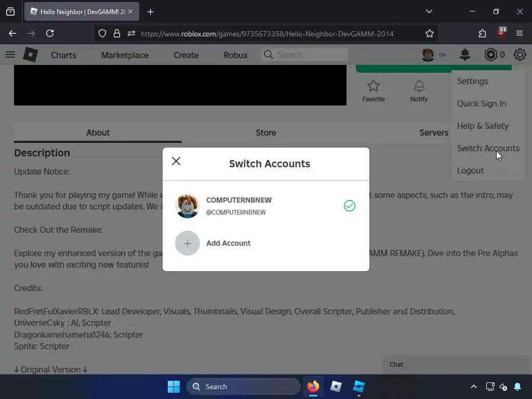
Task: Open the Robux page
Action: (235, 55)
